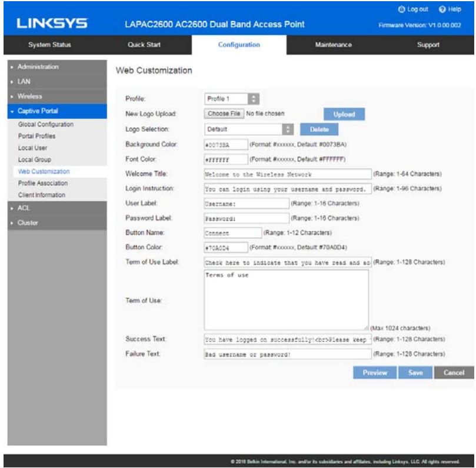Screen dimensions: 476x468
Task: Expand the Cluster sidebar section
Action: click(57, 223)
